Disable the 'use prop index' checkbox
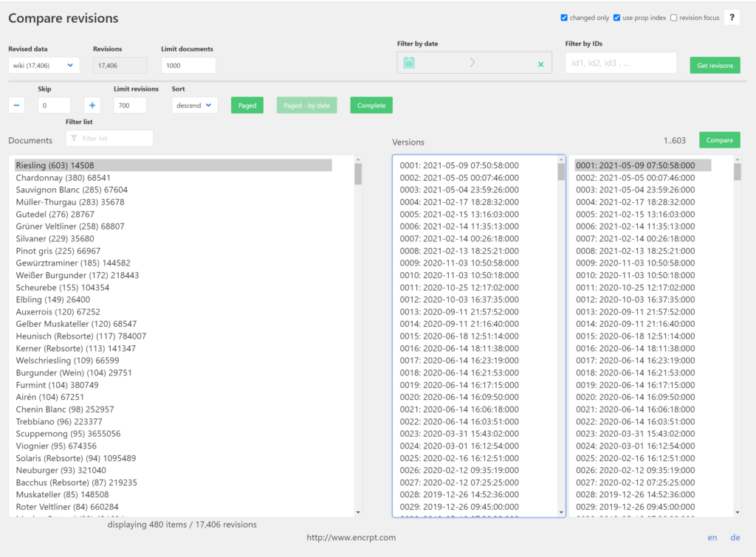 pyautogui.click(x=617, y=18)
